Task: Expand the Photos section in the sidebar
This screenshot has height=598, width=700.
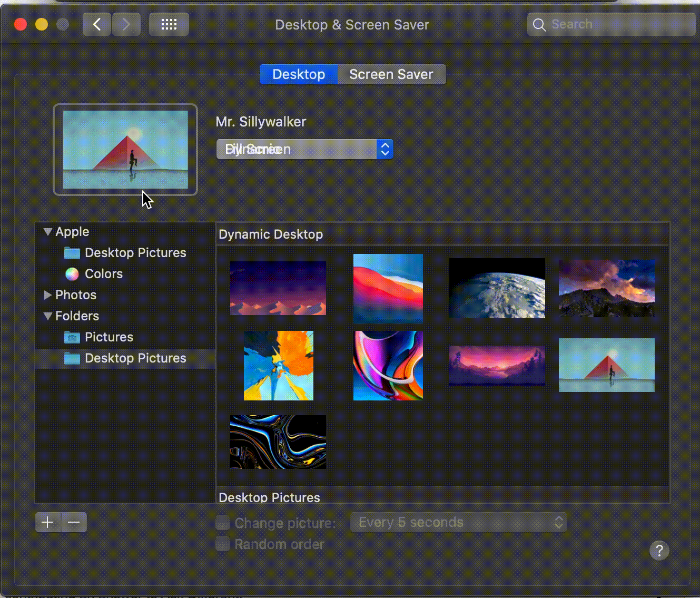Action: click(x=47, y=295)
